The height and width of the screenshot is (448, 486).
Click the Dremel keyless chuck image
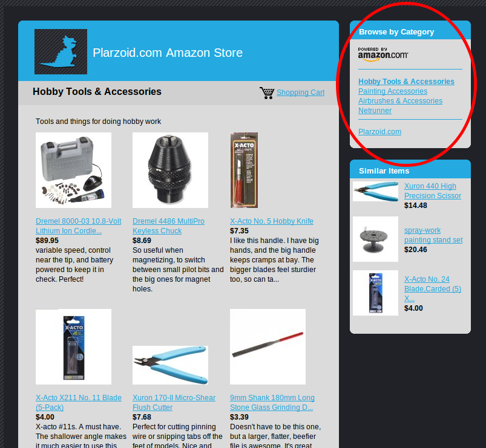170,170
